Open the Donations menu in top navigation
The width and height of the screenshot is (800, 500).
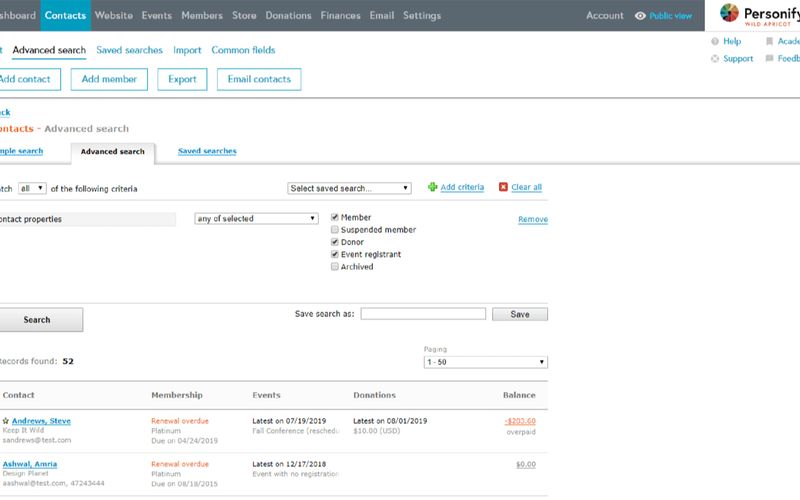288,16
